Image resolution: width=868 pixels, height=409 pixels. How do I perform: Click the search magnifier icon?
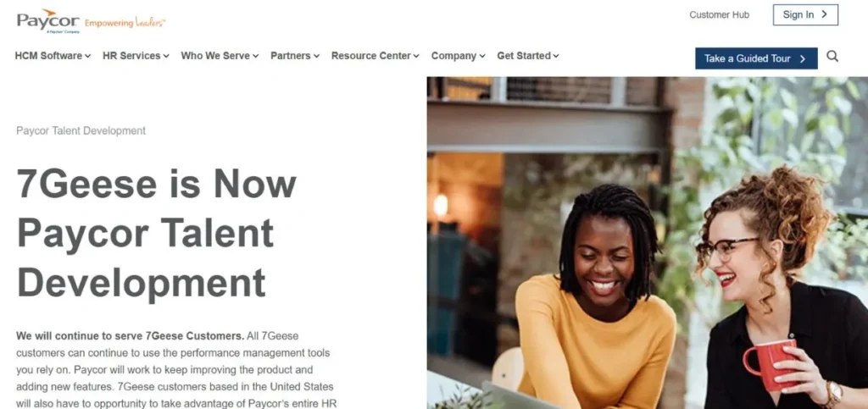pos(832,57)
